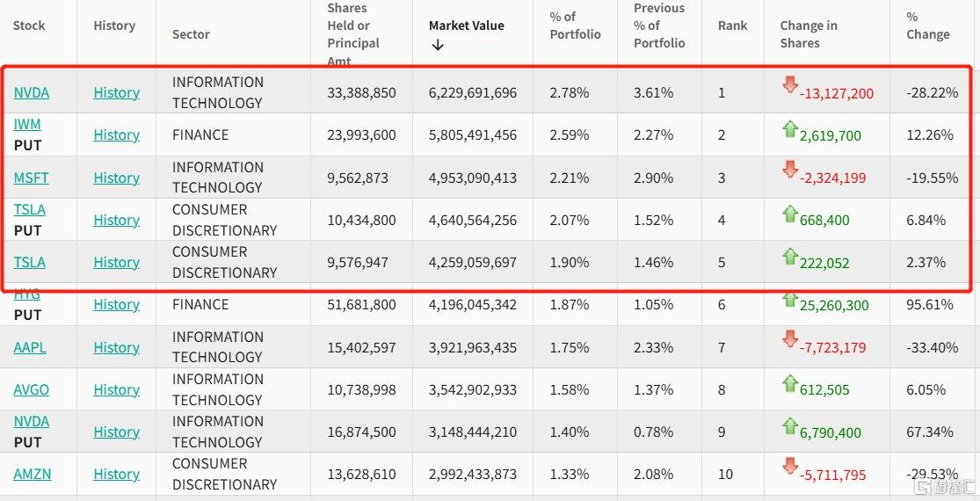Click red down arrow in MSFT row
Viewport: 980px width, 501px height.
tap(789, 170)
